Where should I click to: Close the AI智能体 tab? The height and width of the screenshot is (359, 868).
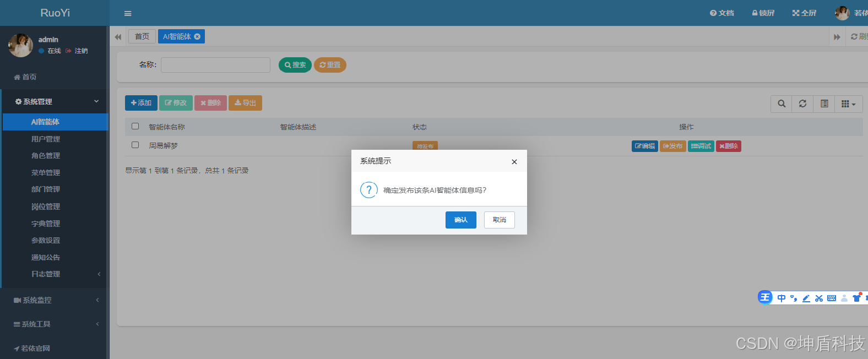point(197,36)
